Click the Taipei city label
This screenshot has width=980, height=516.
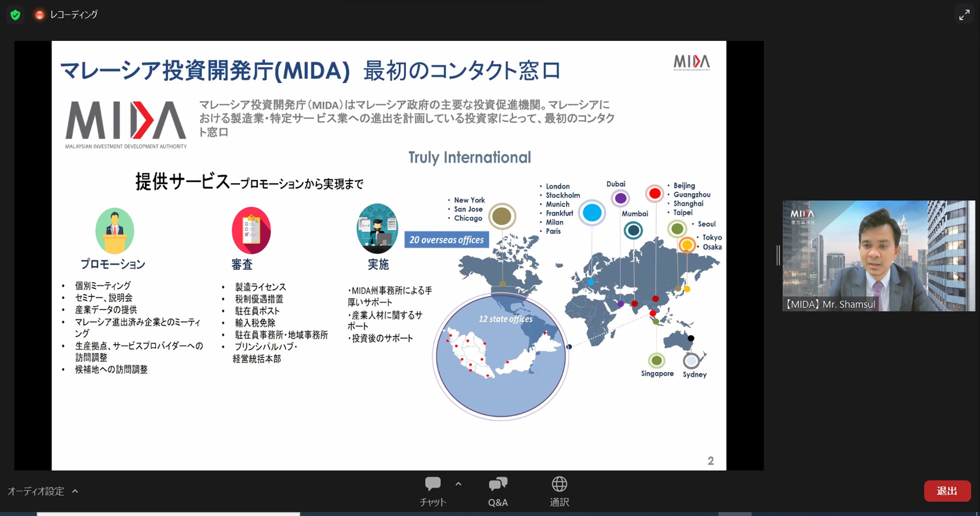pos(683,213)
